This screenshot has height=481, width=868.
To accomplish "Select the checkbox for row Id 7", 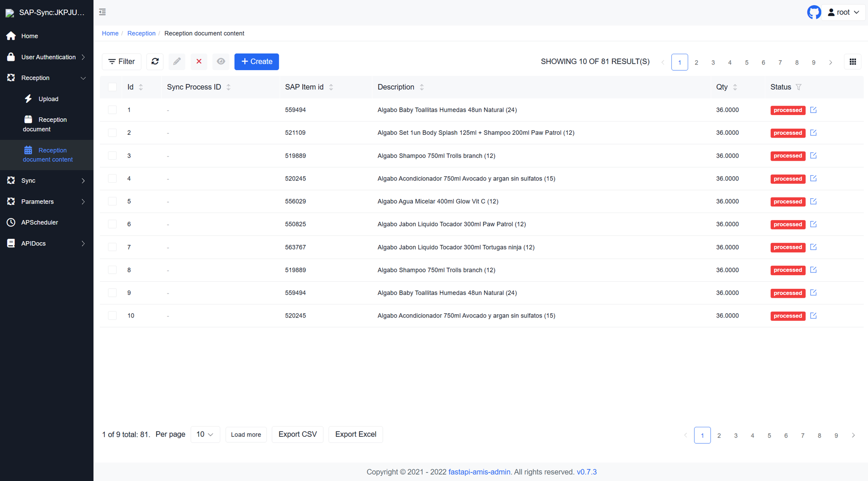I will click(112, 247).
